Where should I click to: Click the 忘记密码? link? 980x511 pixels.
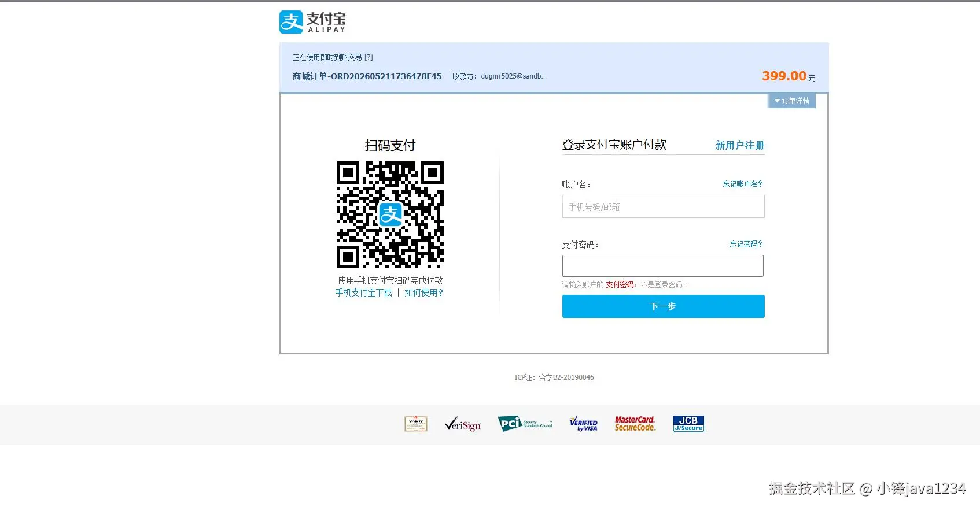(746, 244)
